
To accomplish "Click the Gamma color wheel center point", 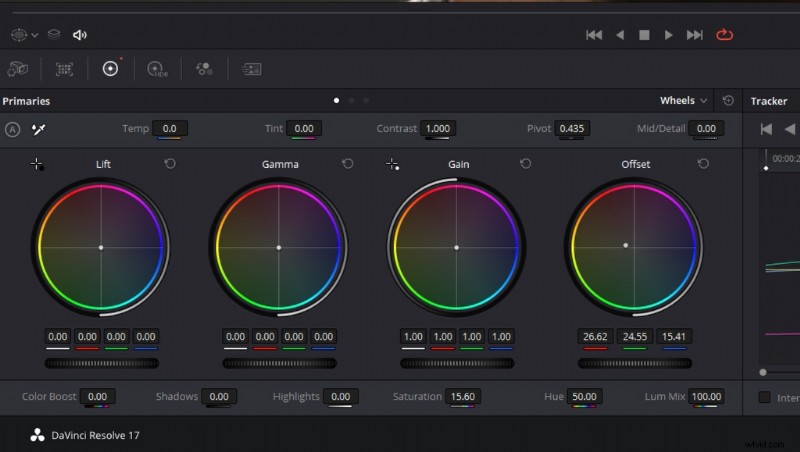I will pos(279,247).
